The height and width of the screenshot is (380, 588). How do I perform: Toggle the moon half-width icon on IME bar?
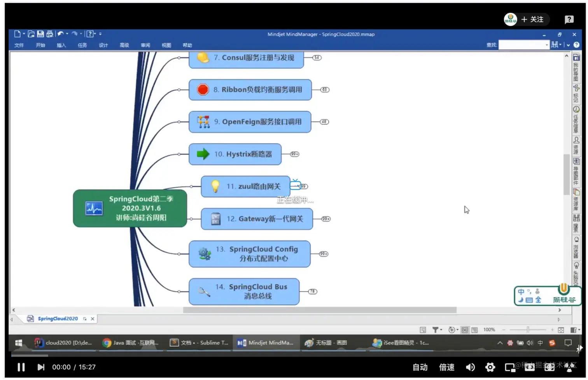coord(520,300)
